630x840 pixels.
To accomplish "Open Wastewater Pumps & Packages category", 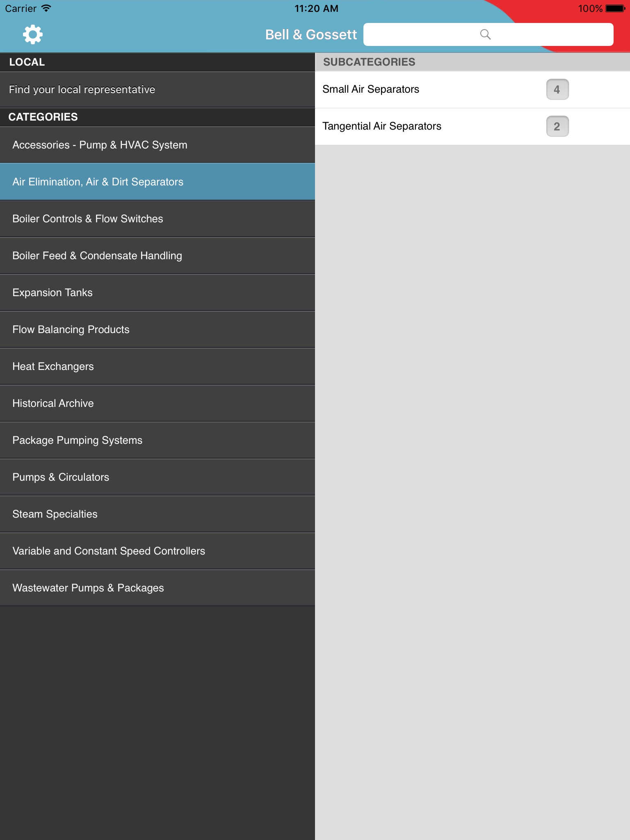I will [x=157, y=588].
